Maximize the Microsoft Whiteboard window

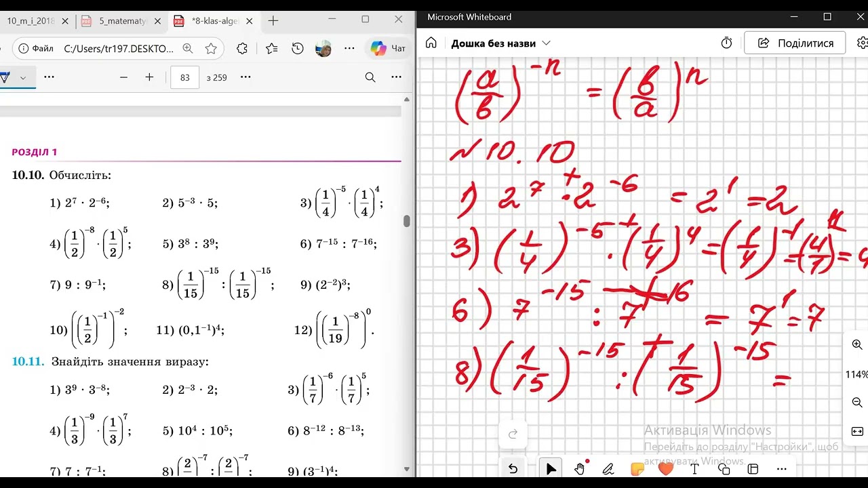(827, 17)
